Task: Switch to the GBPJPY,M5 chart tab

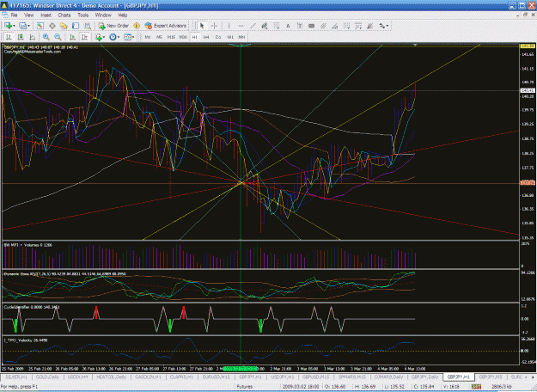Action: click(491, 377)
